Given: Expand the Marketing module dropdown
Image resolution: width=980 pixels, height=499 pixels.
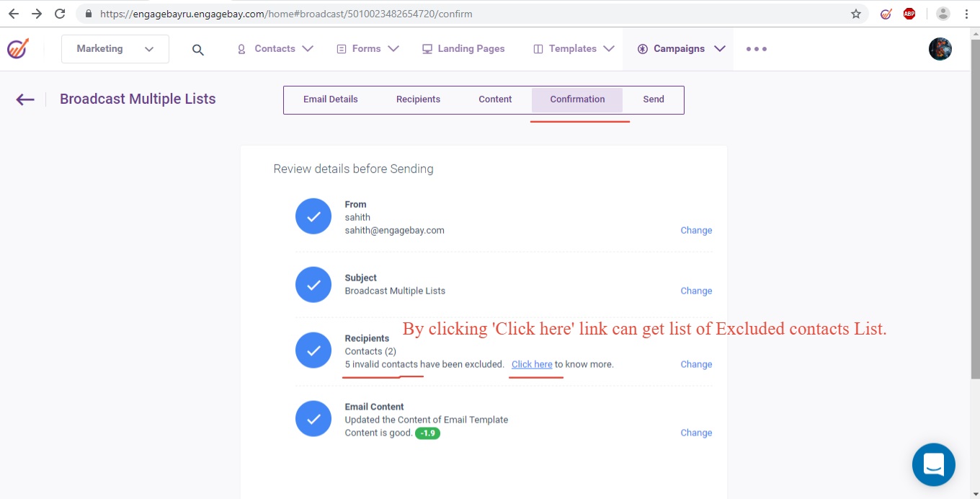Looking at the screenshot, I should click(115, 49).
